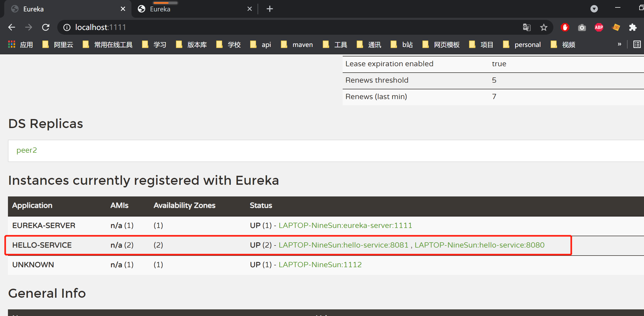Click the Application column header

pos(32,205)
